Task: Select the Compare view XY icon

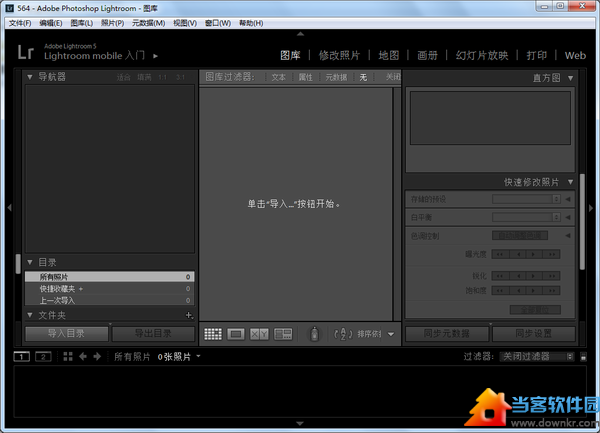Action: click(x=259, y=334)
